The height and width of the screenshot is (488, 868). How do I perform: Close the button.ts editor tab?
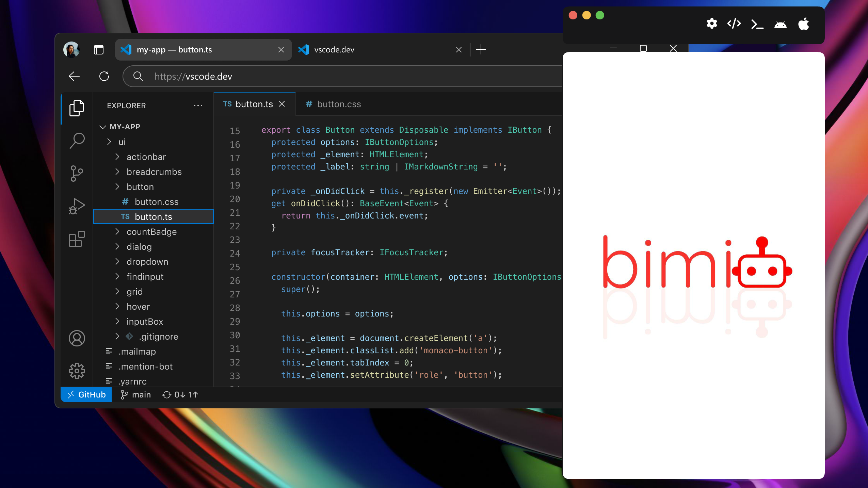click(282, 104)
